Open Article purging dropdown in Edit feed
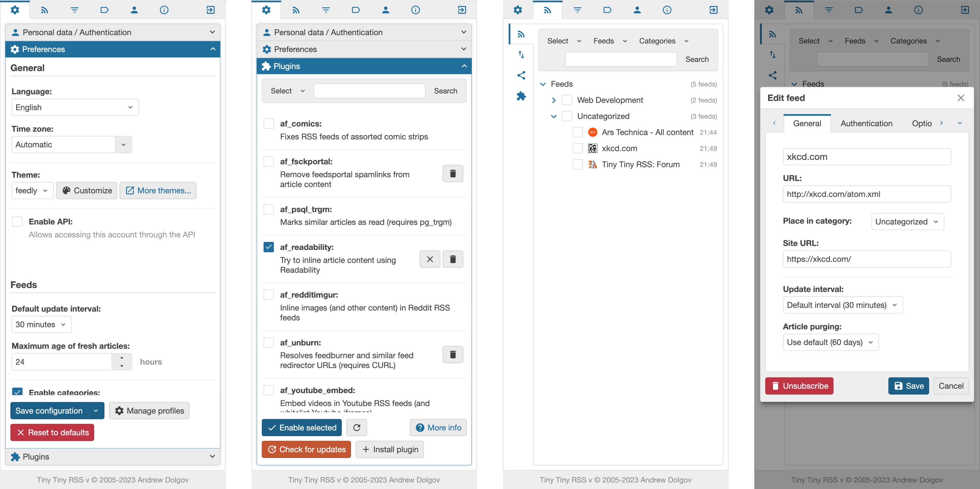 pos(831,342)
